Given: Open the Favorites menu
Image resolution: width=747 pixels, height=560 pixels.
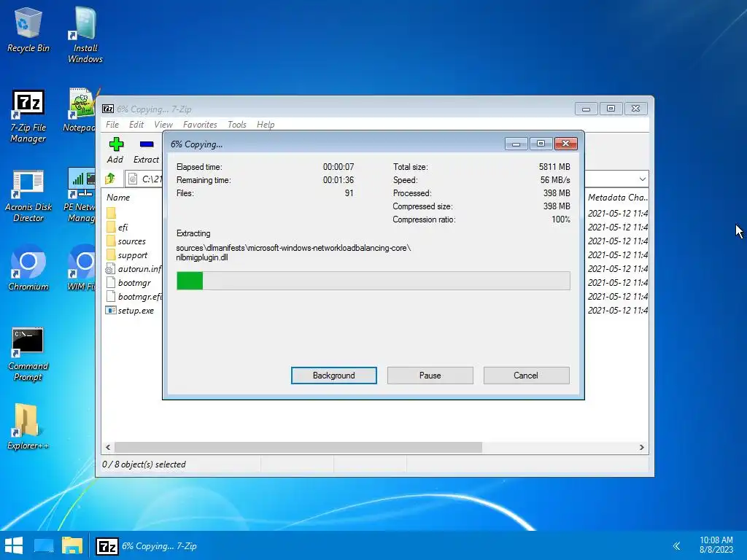Looking at the screenshot, I should pyautogui.click(x=200, y=124).
